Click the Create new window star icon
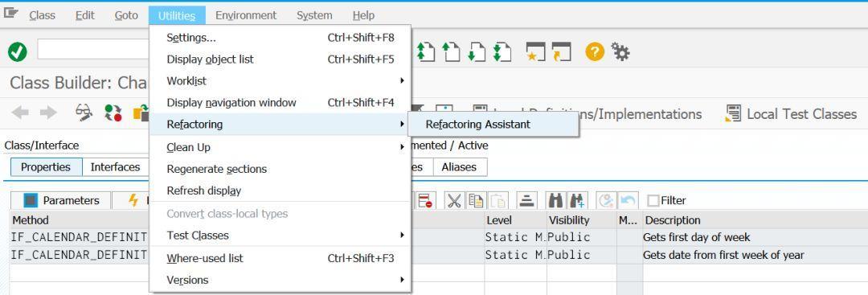This screenshot has height=295, width=868. (x=535, y=52)
